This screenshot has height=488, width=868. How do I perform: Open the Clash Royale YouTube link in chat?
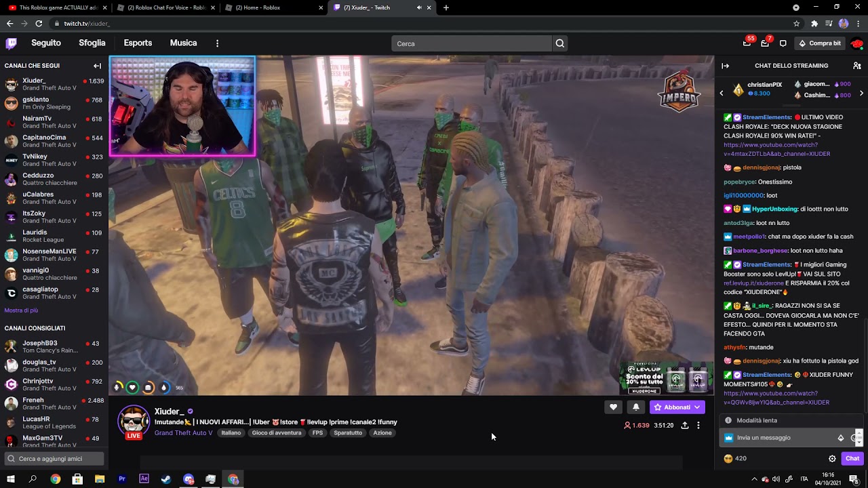776,149
